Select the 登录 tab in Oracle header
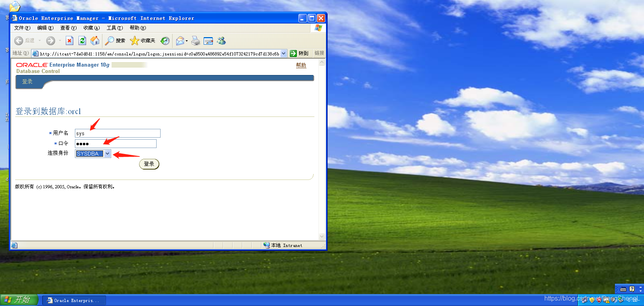Screen dimensions: 644x306 tap(27, 81)
